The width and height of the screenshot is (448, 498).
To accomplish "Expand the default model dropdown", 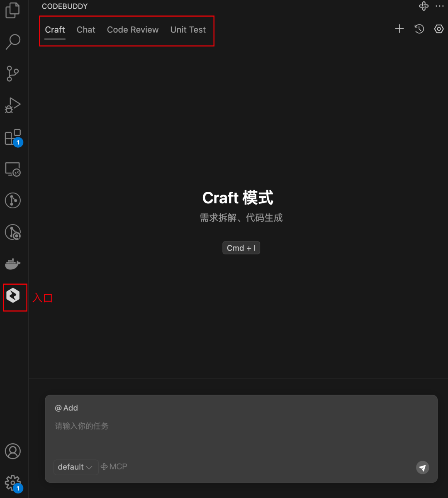I will 75,467.
